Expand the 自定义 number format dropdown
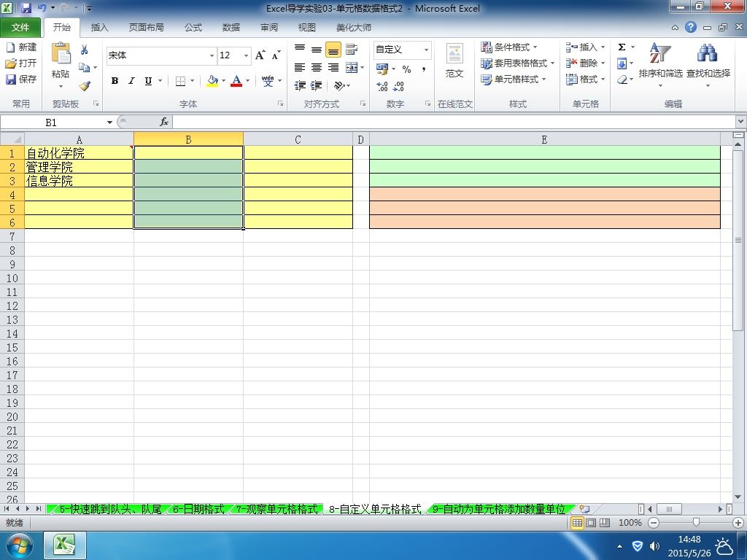 tap(426, 50)
